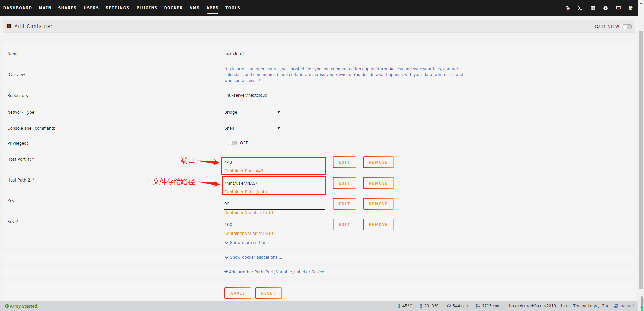This screenshot has height=311, width=644.
Task: Expand Show docker allocations
Action: (253, 257)
